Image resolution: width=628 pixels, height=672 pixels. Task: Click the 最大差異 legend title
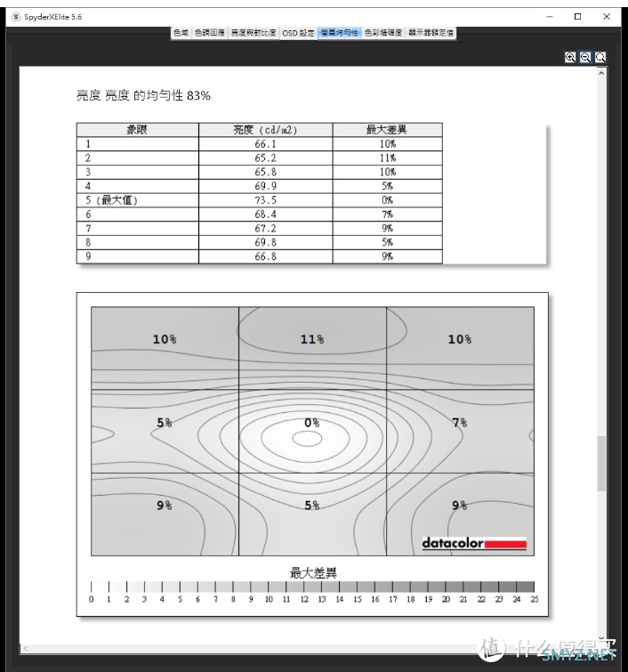[313, 573]
